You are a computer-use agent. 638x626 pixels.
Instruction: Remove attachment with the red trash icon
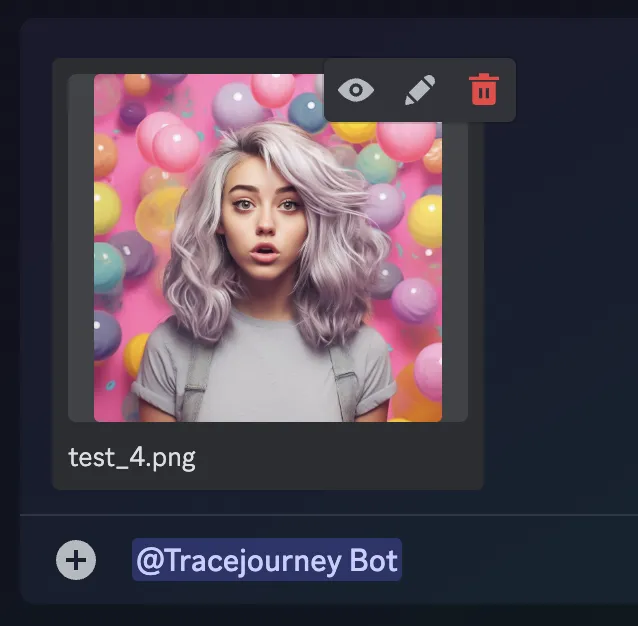pos(484,89)
